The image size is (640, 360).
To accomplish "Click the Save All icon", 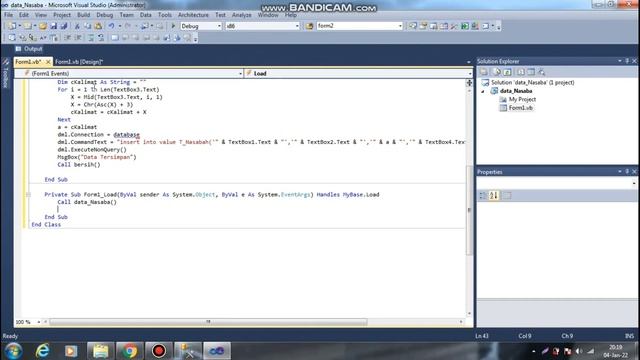I will [64, 26].
